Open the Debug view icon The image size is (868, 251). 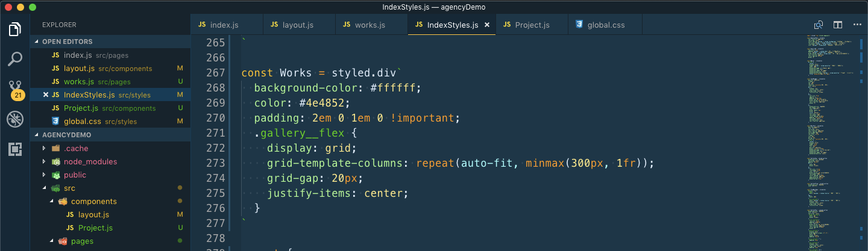[15, 119]
